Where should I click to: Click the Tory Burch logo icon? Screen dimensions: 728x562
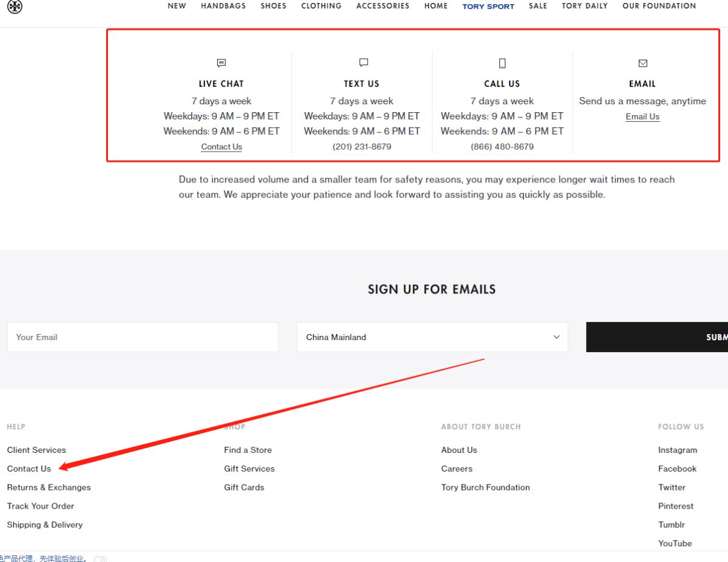point(15,7)
